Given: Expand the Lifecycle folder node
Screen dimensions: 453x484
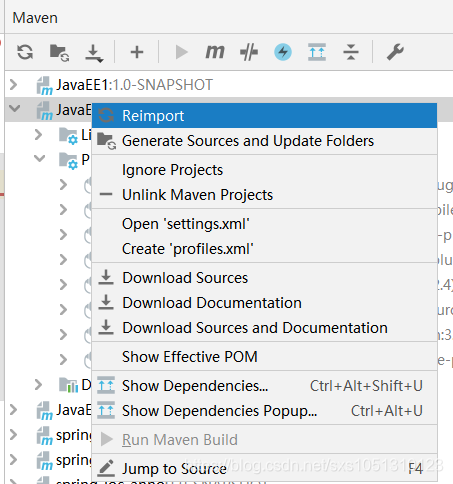Looking at the screenshot, I should pyautogui.click(x=39, y=135).
